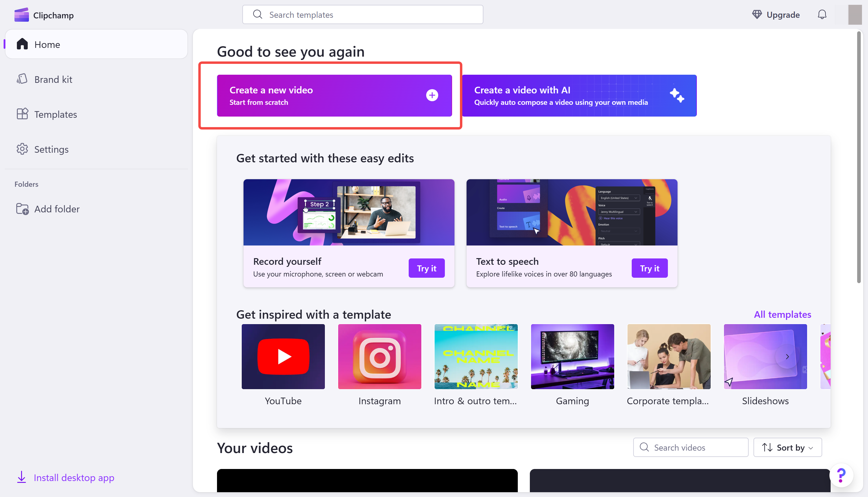Click the help question mark bubble
Image resolution: width=868 pixels, height=497 pixels.
[x=841, y=475]
